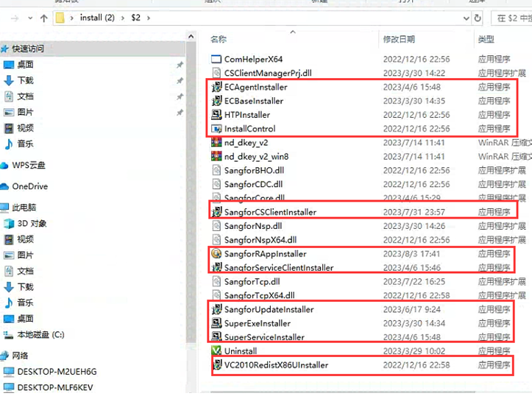Select 网络 in the navigation pane
532x396 pixels.
[x=20, y=356]
